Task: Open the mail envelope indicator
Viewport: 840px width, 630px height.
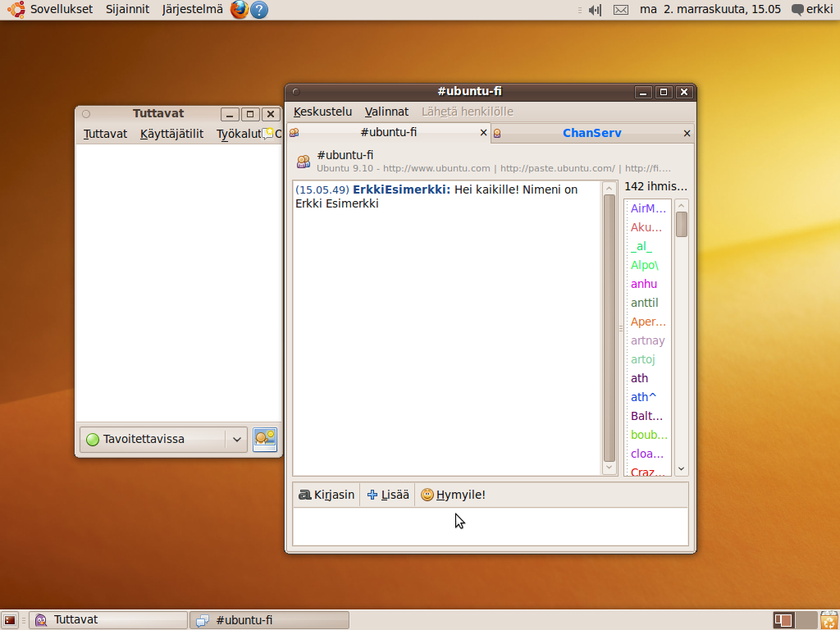Action: click(x=621, y=10)
